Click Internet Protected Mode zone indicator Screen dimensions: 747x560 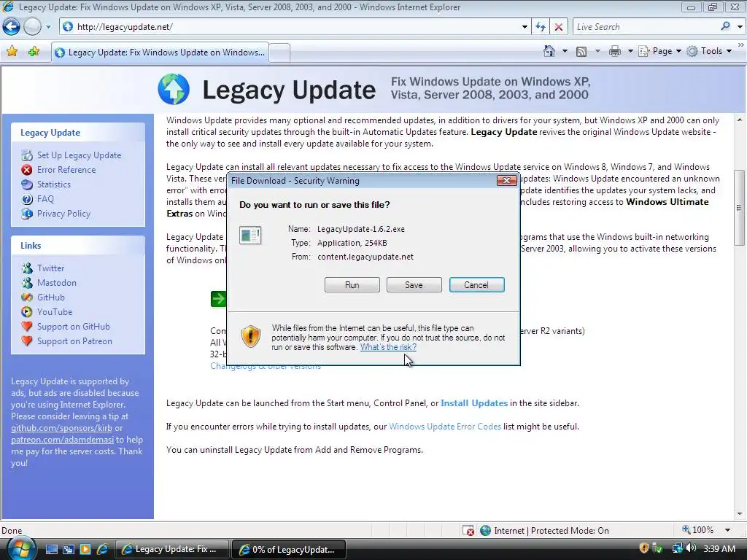(x=544, y=531)
